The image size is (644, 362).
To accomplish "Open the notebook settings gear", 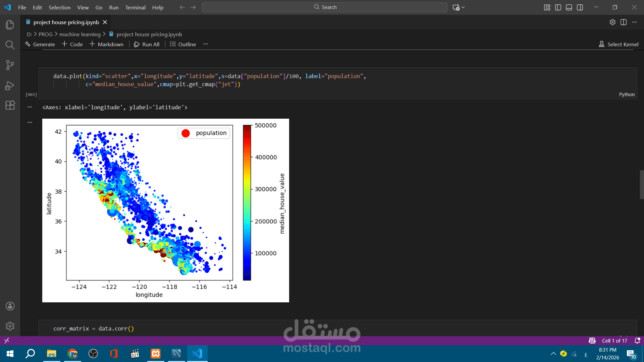I will click(612, 22).
